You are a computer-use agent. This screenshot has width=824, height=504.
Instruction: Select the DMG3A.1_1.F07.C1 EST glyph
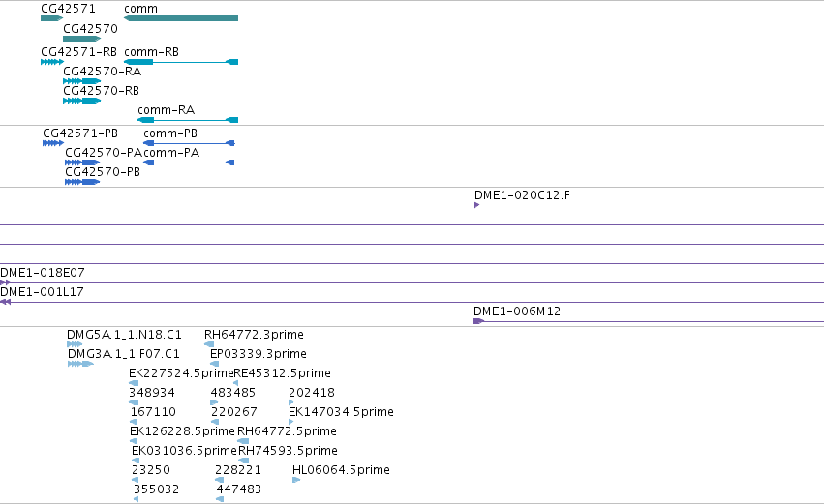tap(80, 364)
